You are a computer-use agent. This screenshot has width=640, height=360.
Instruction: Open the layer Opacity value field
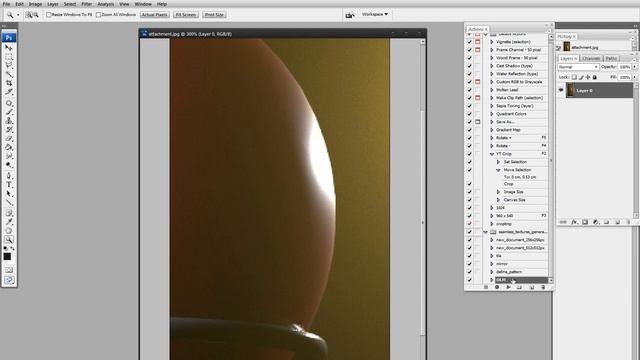pos(624,67)
